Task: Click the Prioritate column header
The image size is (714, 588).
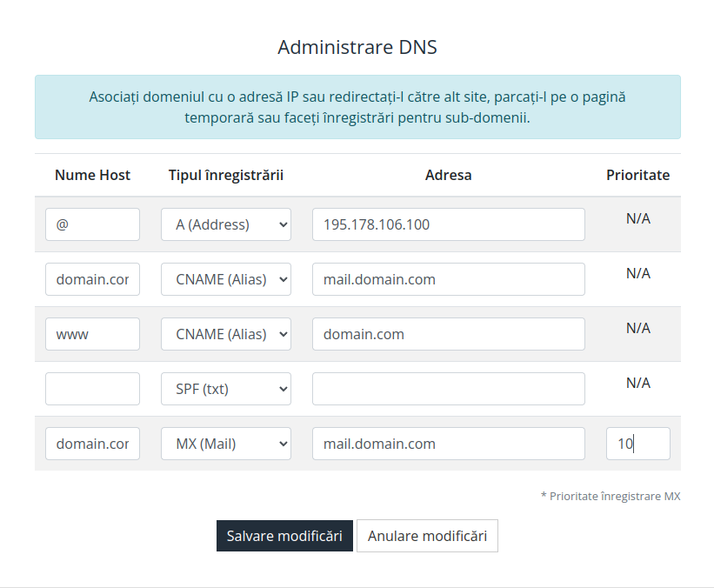Action: coord(638,175)
